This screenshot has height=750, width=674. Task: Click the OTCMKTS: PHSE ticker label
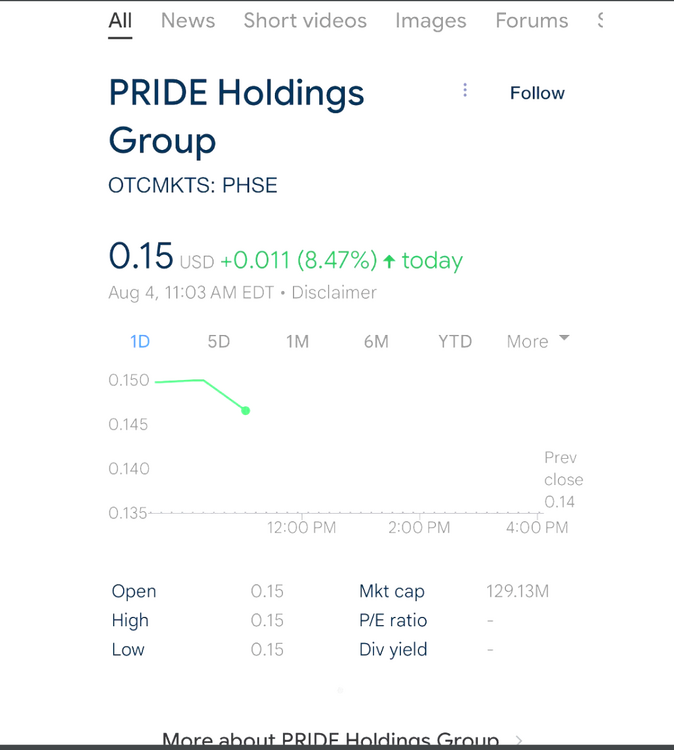tap(193, 185)
